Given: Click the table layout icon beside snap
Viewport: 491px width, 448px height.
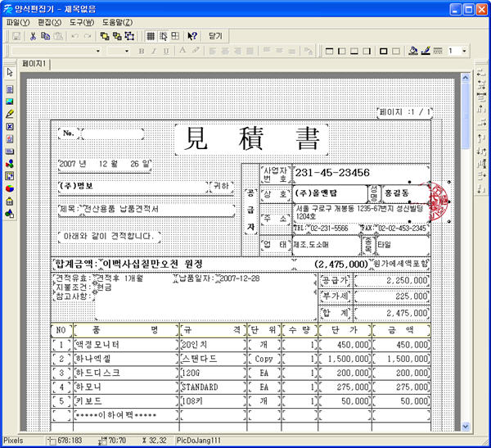Looking at the screenshot, I should click(x=175, y=36).
